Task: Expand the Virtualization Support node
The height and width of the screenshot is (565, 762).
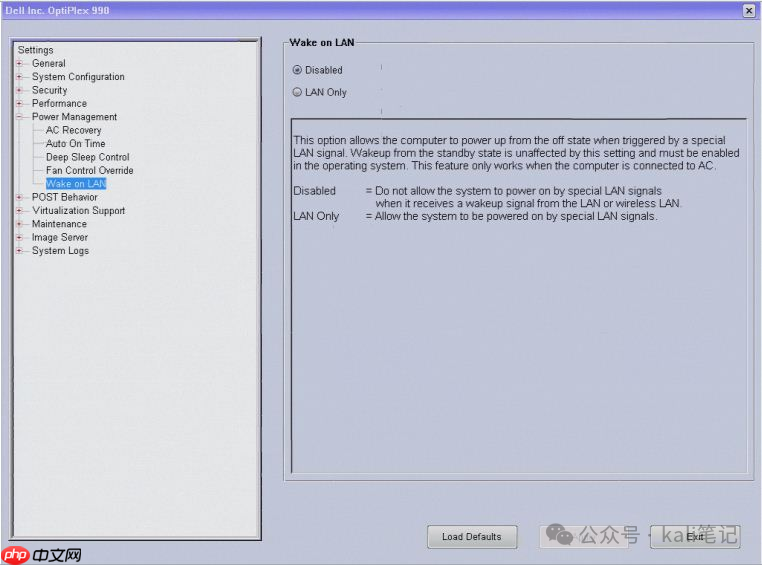Action: pos(19,211)
